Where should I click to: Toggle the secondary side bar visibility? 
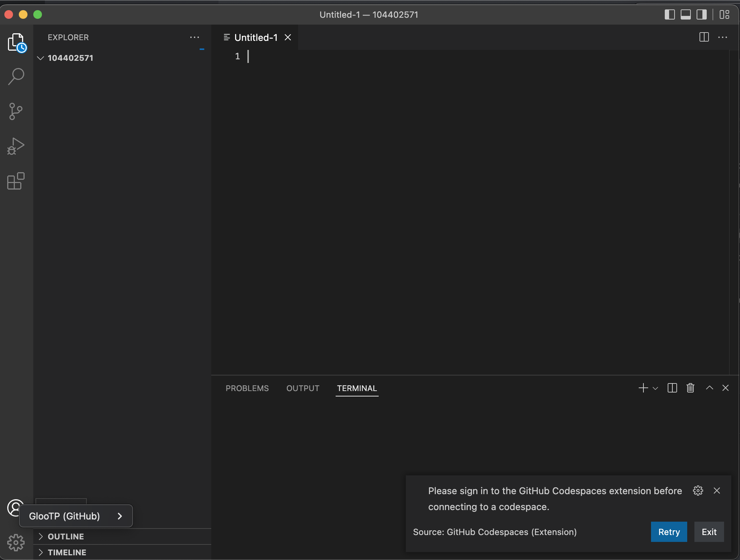pyautogui.click(x=701, y=14)
